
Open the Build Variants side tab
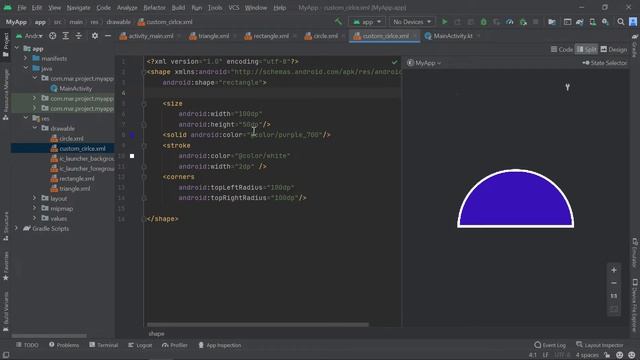(6, 311)
